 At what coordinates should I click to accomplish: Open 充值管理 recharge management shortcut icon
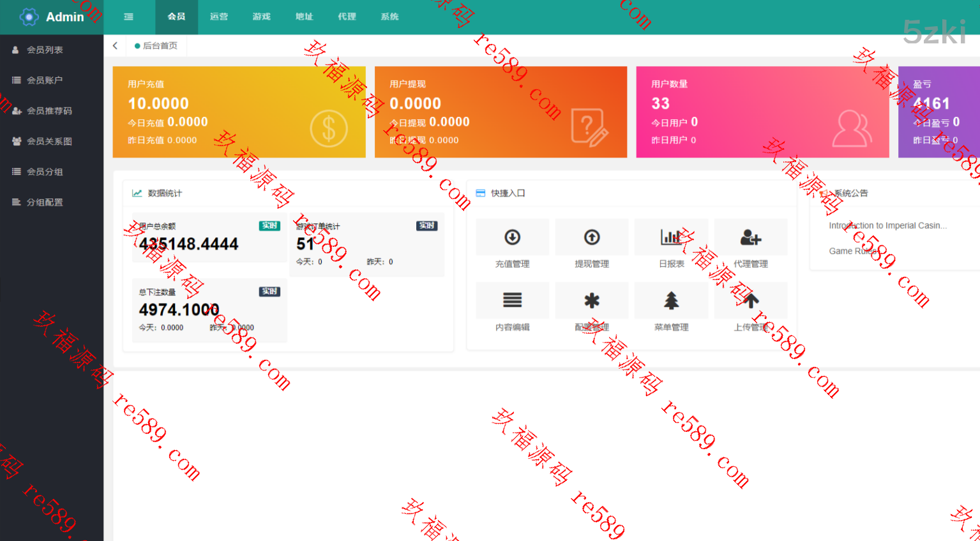(x=512, y=237)
